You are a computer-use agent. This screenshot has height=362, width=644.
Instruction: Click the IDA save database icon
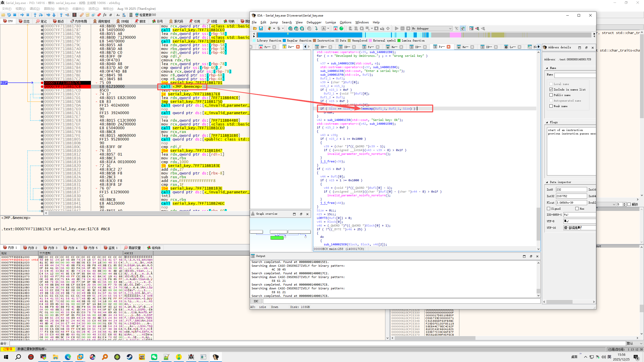click(261, 28)
